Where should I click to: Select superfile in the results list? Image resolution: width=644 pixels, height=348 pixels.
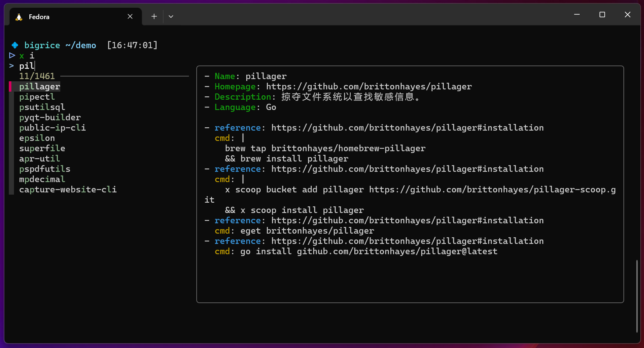tap(42, 149)
